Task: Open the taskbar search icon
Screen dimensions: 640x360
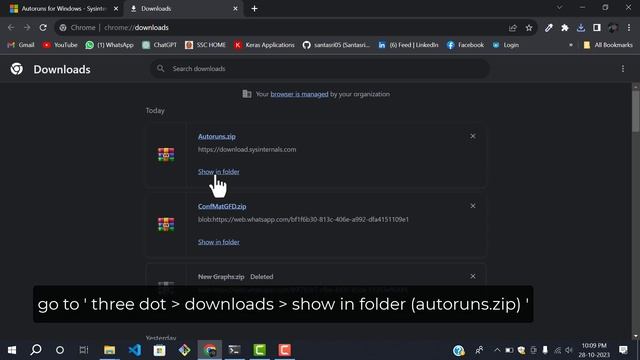Action: 36,350
